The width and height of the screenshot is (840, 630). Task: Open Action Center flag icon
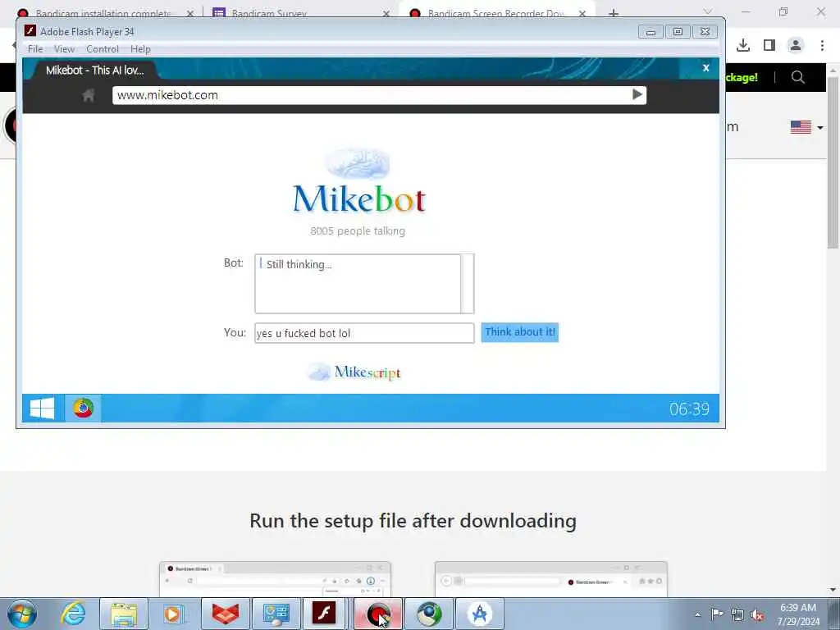(x=717, y=614)
